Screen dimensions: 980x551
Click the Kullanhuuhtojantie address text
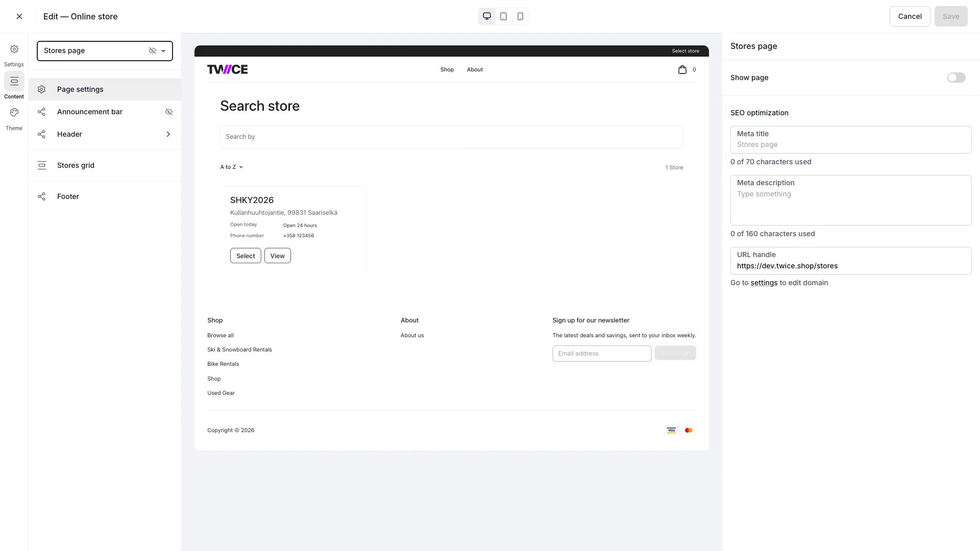tap(283, 213)
